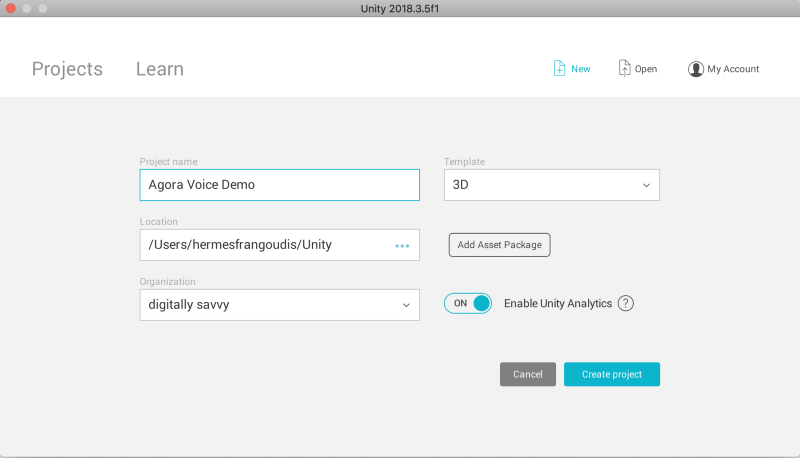Select the Open label in header
Image resolution: width=800 pixels, height=458 pixels.
point(646,69)
